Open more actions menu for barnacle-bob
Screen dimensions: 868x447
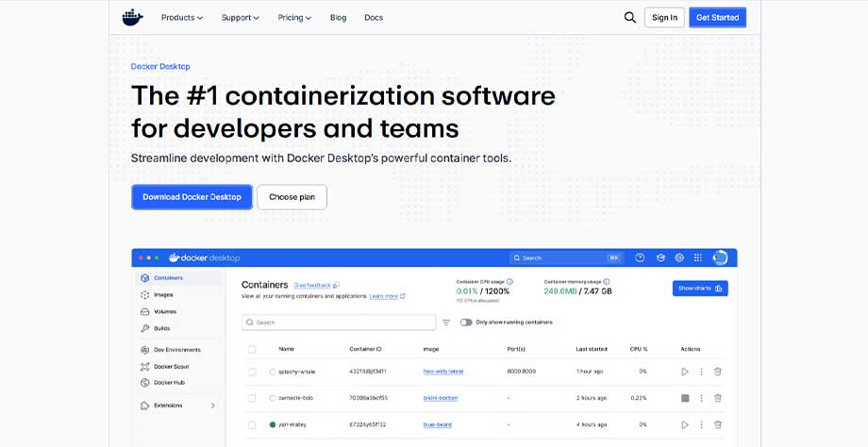click(701, 398)
